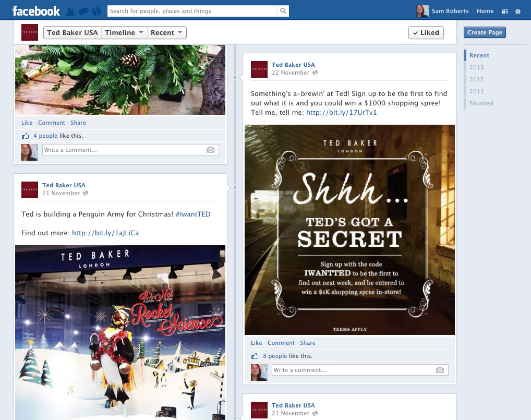Expand the Recent dropdown
The image size is (531, 420).
166,32
